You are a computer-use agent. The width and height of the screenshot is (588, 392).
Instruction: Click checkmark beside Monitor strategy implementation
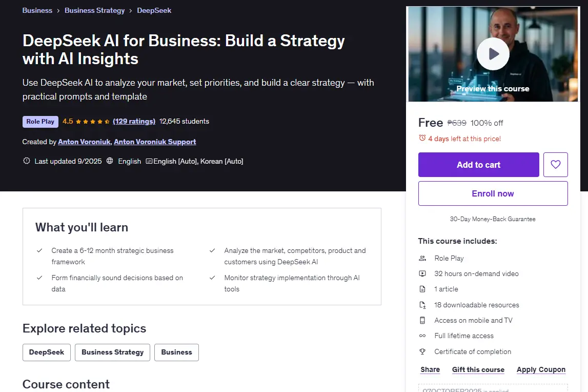(212, 278)
